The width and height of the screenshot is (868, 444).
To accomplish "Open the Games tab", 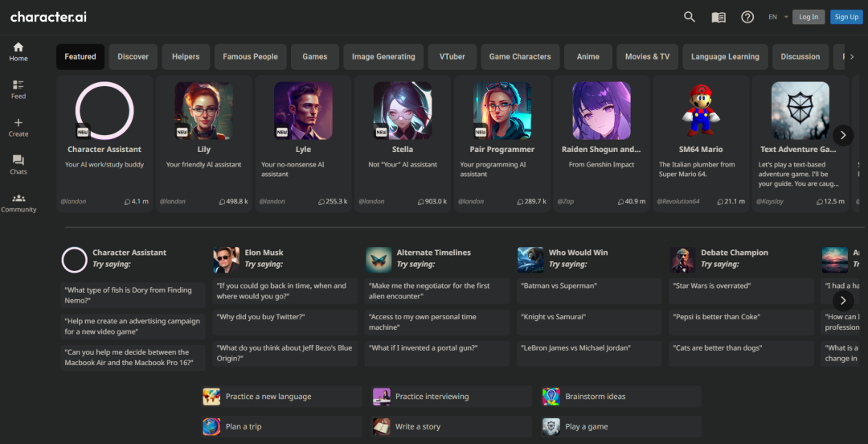I will (315, 56).
